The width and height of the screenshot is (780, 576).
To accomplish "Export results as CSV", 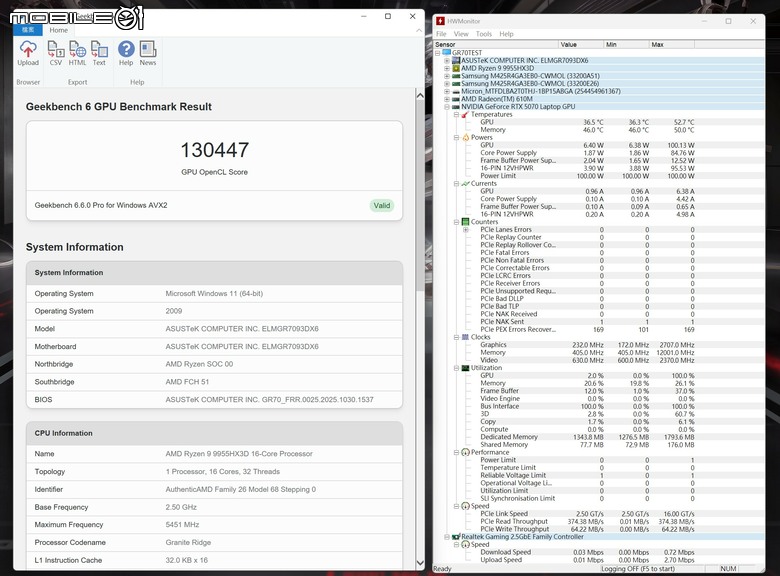I will click(x=56, y=54).
